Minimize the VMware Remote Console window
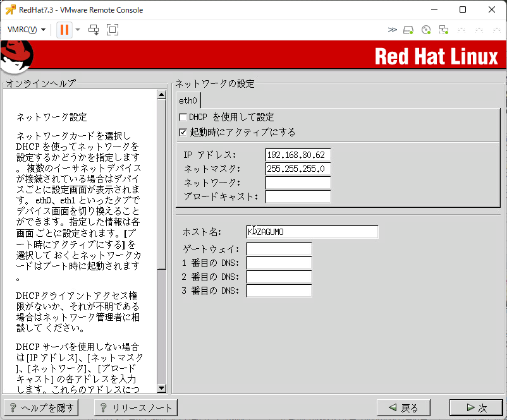This screenshot has height=420, width=507. [x=434, y=9]
